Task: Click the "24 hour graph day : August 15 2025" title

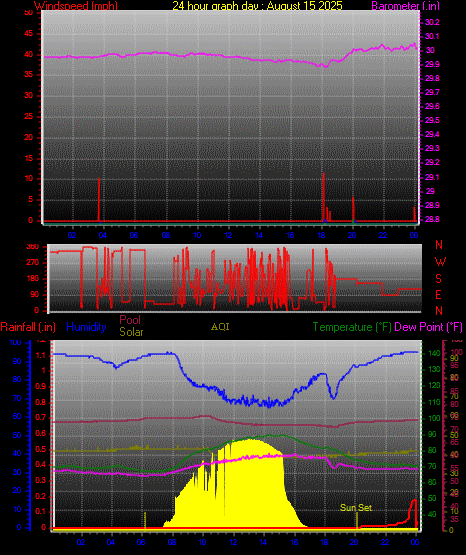Action: pos(257,5)
